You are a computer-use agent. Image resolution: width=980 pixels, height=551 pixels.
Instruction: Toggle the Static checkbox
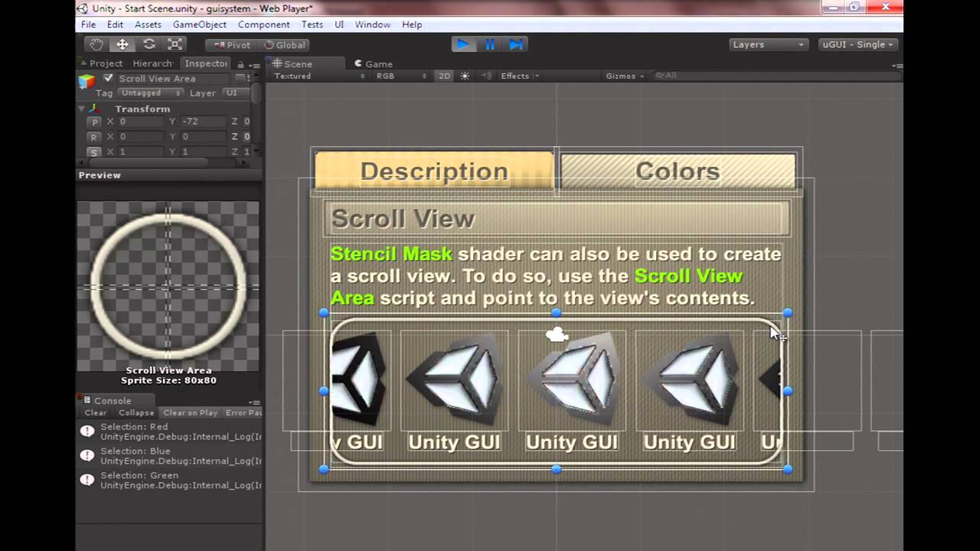(x=240, y=78)
